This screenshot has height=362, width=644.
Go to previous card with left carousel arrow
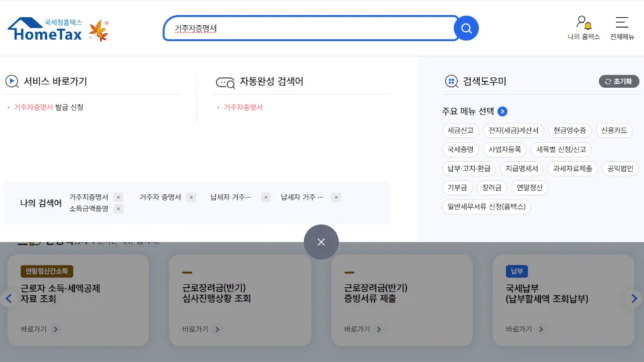[8, 298]
